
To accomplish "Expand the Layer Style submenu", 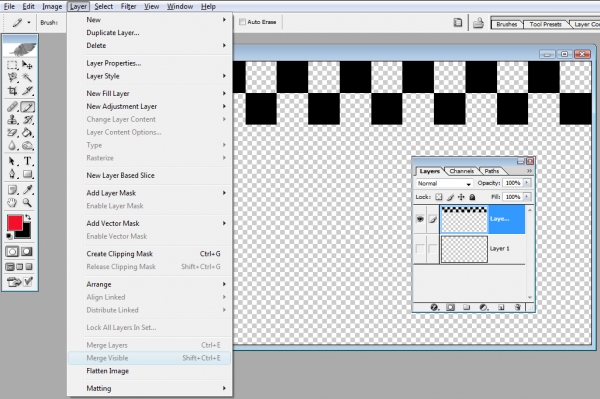I will click(150, 76).
